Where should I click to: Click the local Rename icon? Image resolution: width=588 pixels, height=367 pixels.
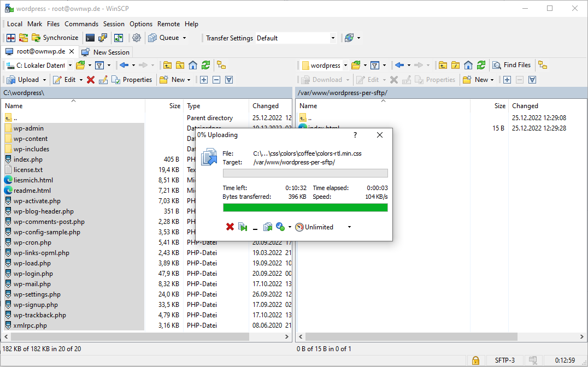click(x=103, y=80)
